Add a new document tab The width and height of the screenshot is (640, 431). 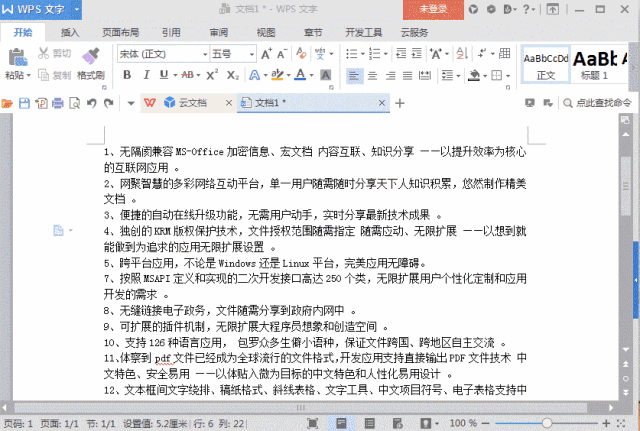pos(400,103)
